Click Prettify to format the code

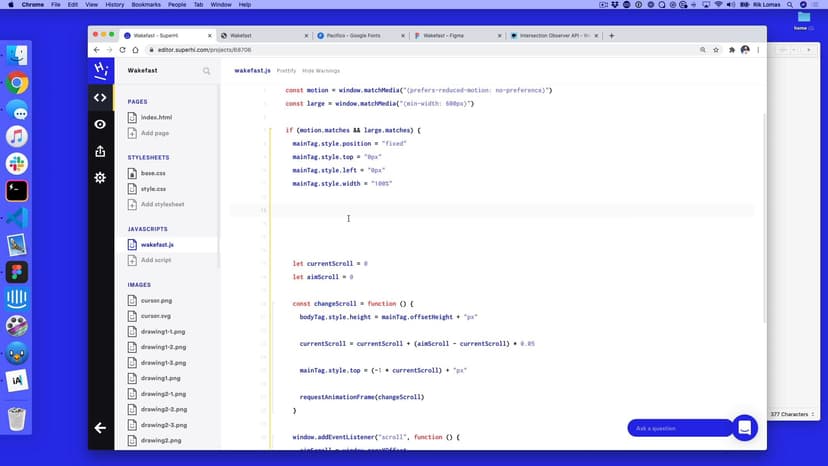point(286,71)
